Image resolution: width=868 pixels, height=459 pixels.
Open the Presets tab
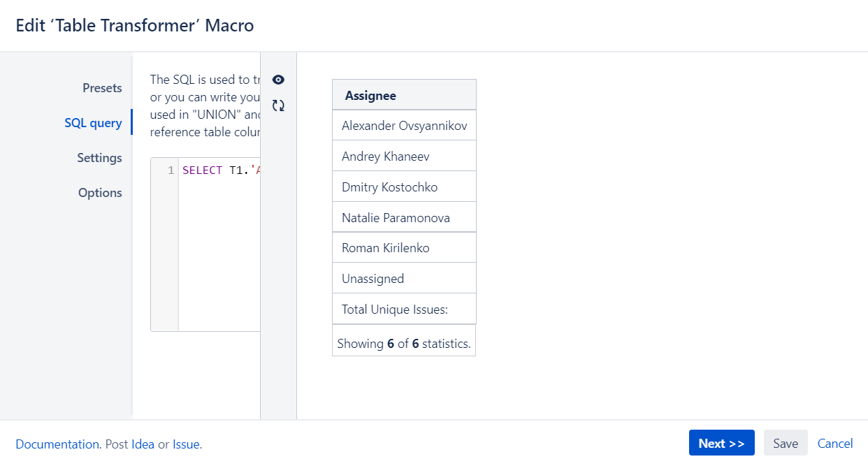[x=102, y=88]
